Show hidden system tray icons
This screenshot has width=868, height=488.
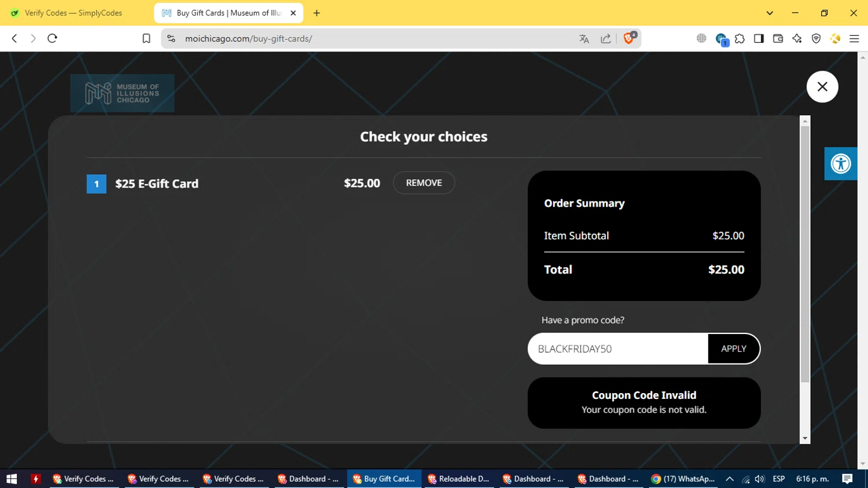(730, 479)
